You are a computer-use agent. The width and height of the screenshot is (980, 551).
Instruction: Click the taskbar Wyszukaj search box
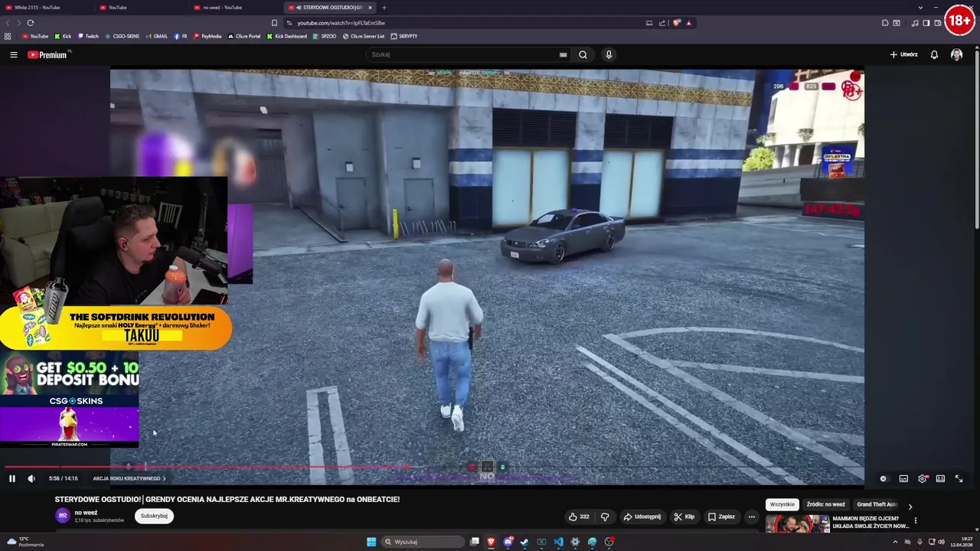point(423,542)
